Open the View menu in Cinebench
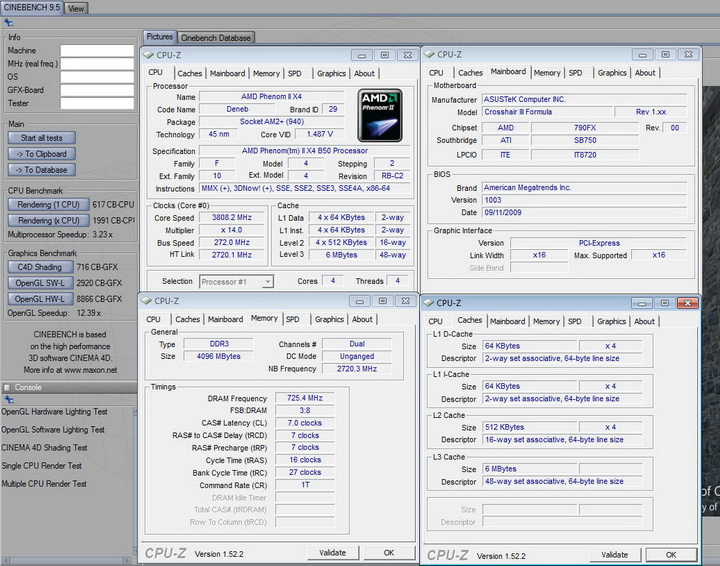Screen dimensions: 720x566 click(x=76, y=8)
